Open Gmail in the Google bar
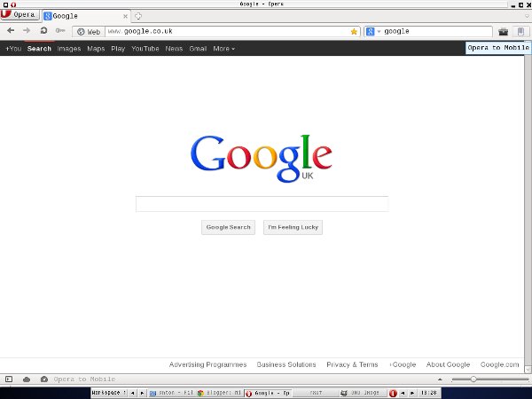 point(198,49)
